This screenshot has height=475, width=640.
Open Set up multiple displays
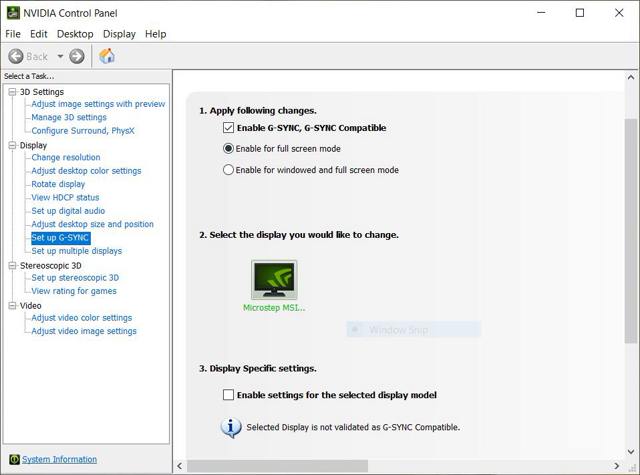(x=77, y=251)
